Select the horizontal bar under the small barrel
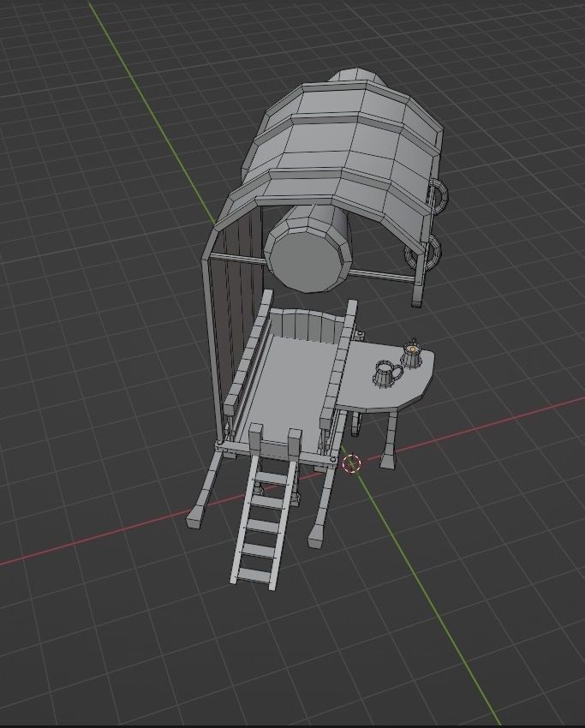This screenshot has height=728, width=585. pyautogui.click(x=382, y=275)
